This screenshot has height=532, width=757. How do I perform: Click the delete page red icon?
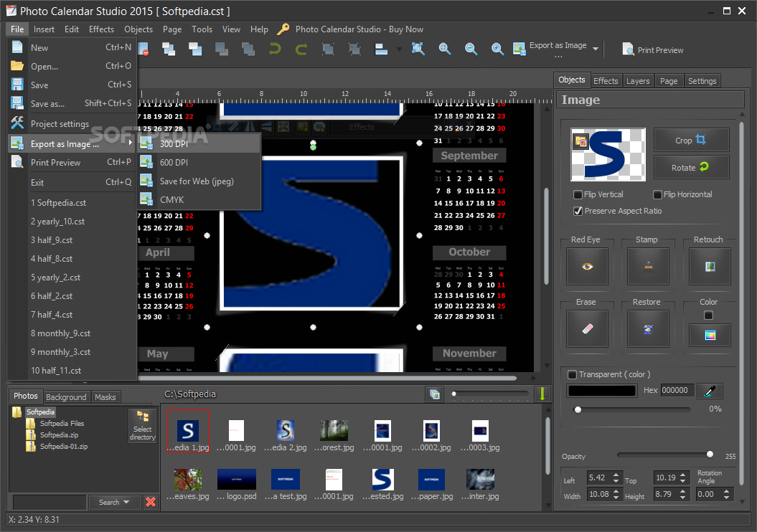tap(144, 49)
